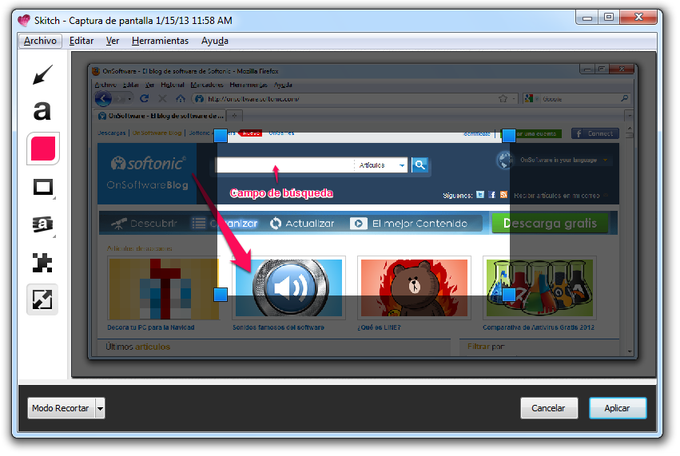Click the Facebook Connect button
The height and width of the screenshot is (456, 680).
tap(595, 134)
